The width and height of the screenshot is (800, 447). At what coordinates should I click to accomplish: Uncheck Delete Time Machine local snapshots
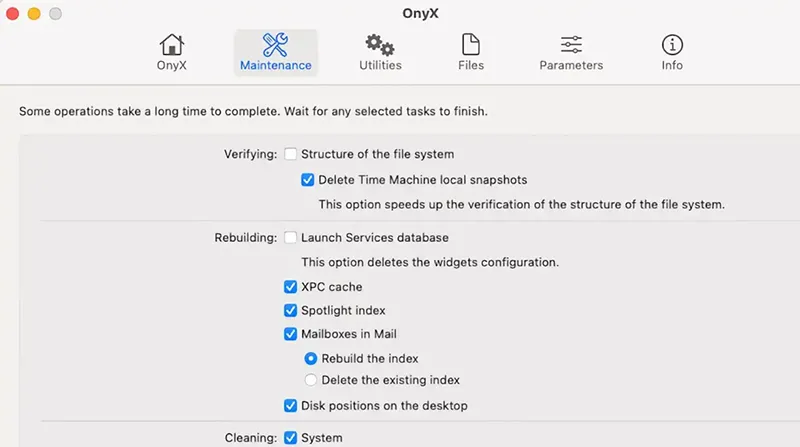coord(308,180)
